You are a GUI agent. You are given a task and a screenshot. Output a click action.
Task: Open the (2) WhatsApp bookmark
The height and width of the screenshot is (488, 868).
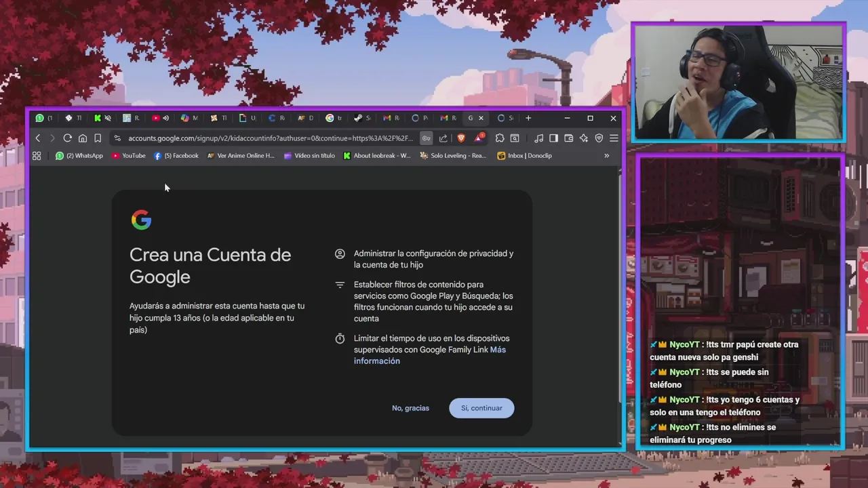pyautogui.click(x=79, y=156)
